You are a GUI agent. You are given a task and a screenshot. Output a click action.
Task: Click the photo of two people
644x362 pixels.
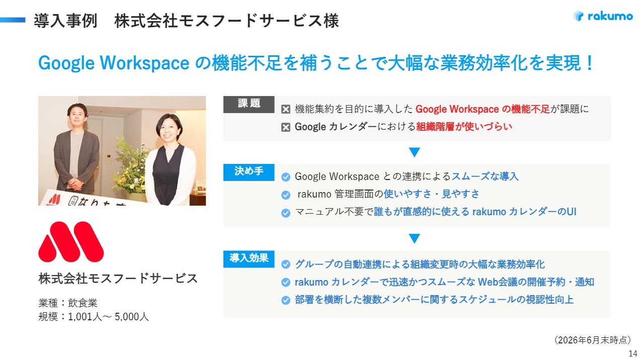pos(122,151)
